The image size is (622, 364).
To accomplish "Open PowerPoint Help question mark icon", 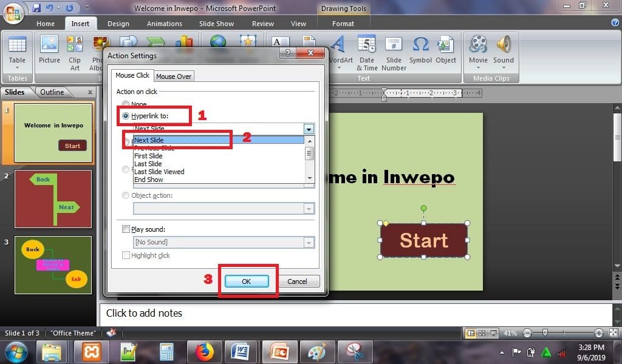I will tap(615, 23).
